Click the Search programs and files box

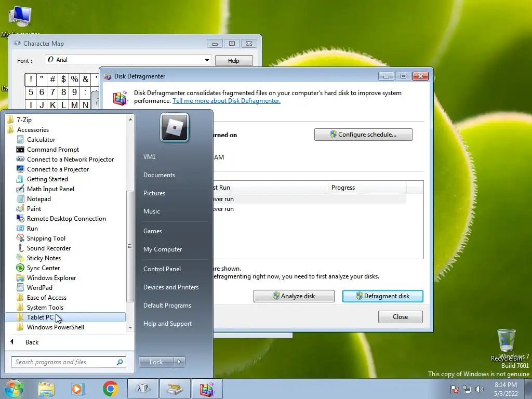(68, 362)
